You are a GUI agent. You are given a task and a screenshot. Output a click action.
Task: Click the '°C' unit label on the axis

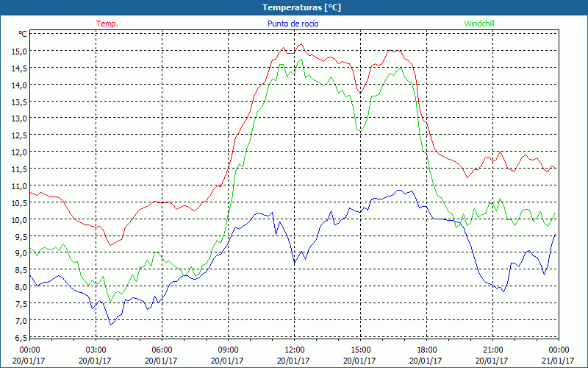pyautogui.click(x=23, y=34)
